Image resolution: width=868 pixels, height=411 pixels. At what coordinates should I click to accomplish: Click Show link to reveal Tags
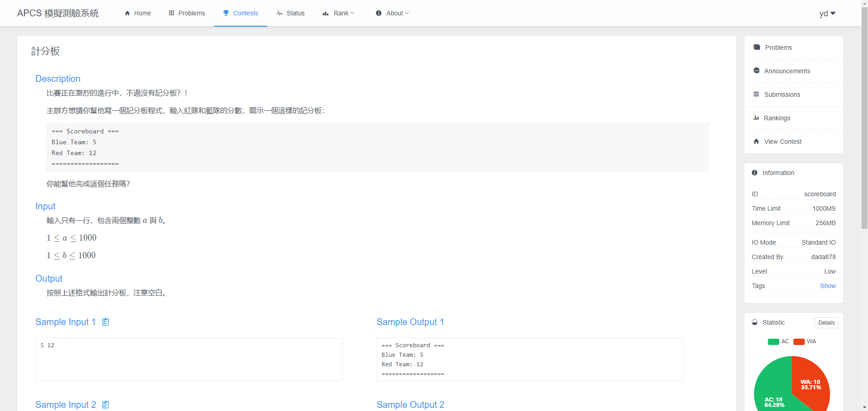pyautogui.click(x=828, y=286)
